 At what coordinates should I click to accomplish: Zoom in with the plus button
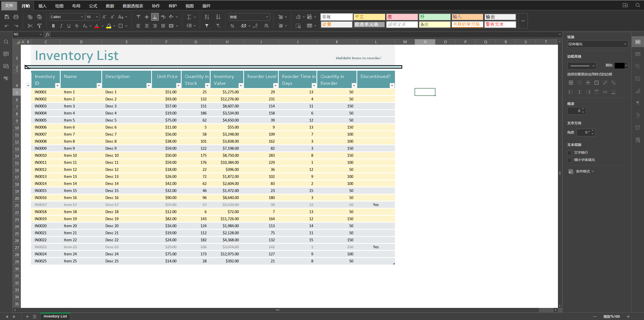coord(628,316)
